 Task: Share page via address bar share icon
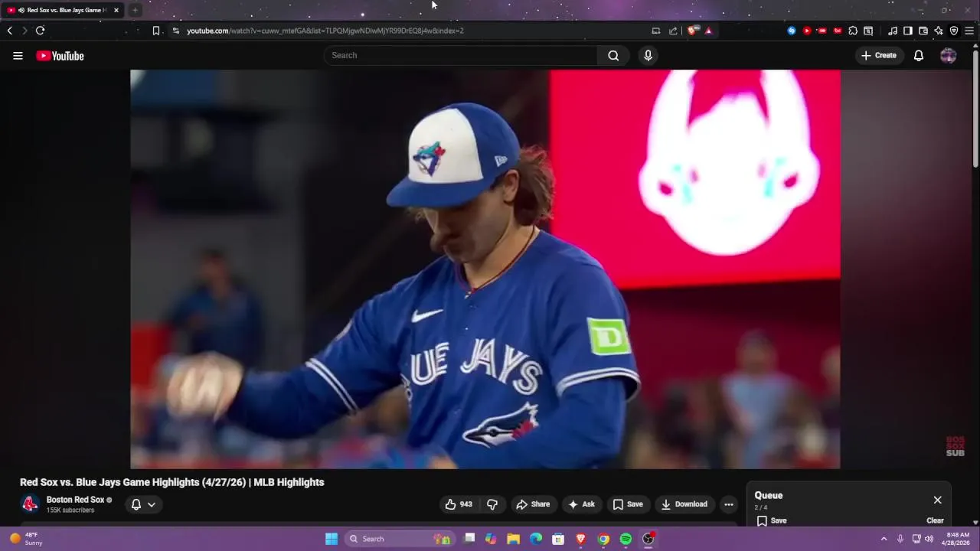(673, 31)
